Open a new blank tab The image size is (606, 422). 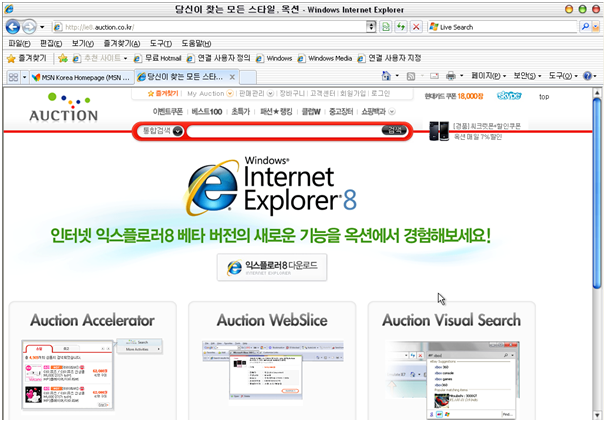click(248, 77)
